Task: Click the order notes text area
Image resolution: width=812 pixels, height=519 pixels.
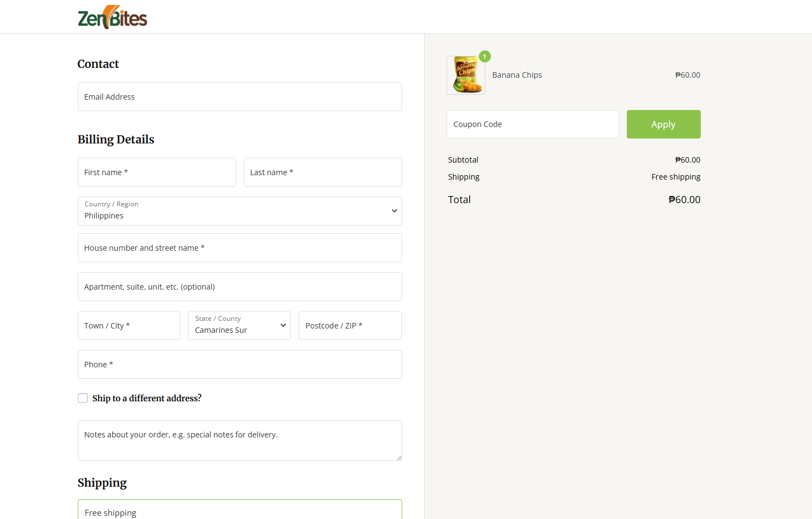Action: (239, 441)
